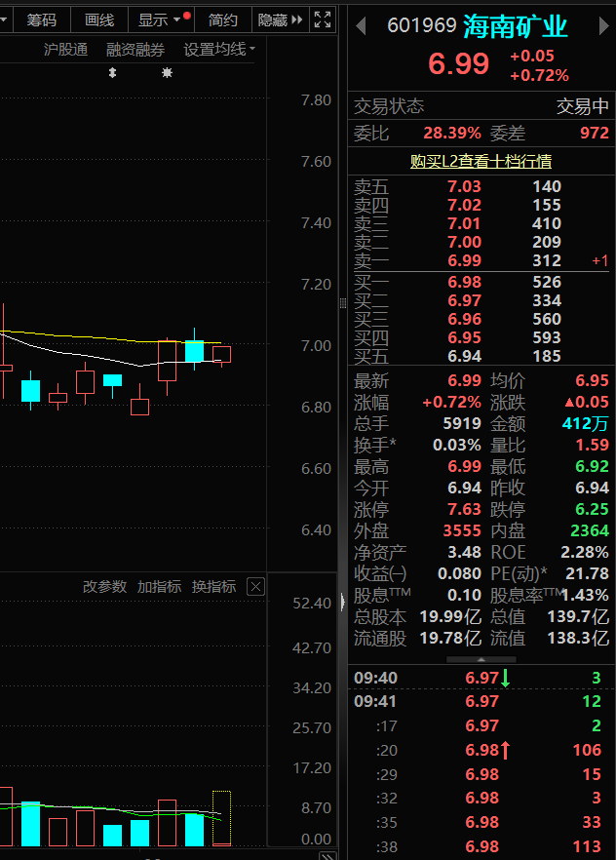Click the 融资融券 label
Image resolution: width=616 pixels, height=860 pixels.
click(x=135, y=50)
